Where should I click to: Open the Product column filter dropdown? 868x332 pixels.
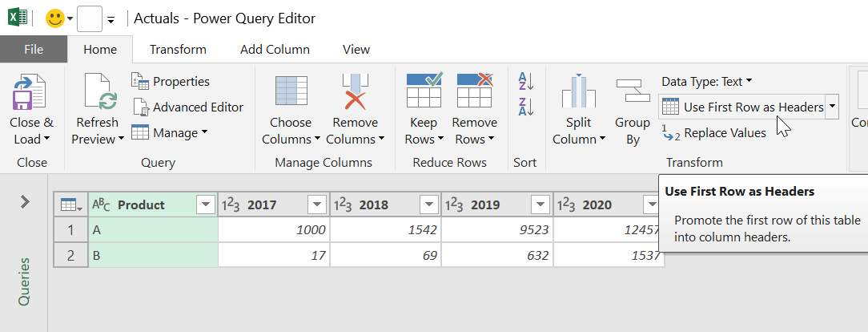click(205, 205)
